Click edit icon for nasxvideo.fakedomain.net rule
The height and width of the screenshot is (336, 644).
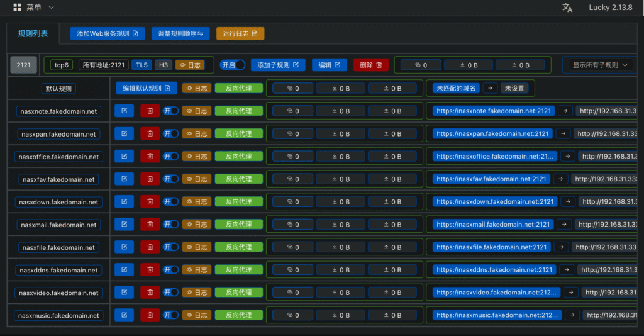(x=124, y=293)
